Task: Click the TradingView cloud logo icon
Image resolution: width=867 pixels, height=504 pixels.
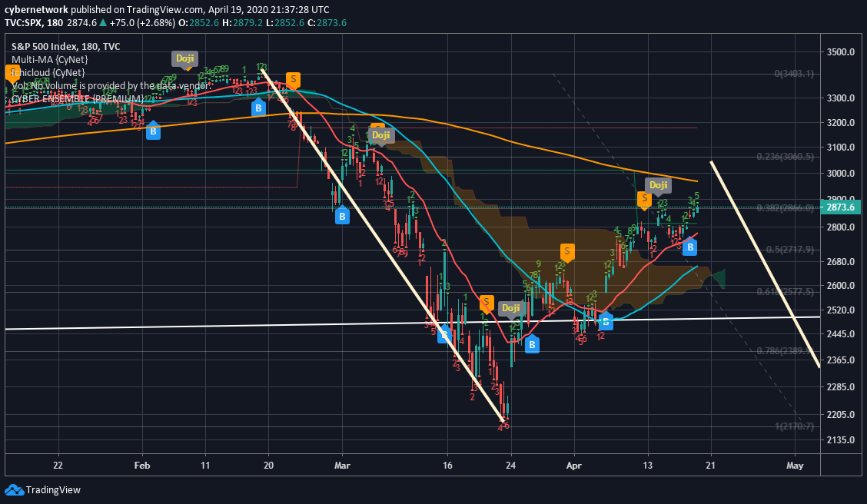Action: [14, 489]
